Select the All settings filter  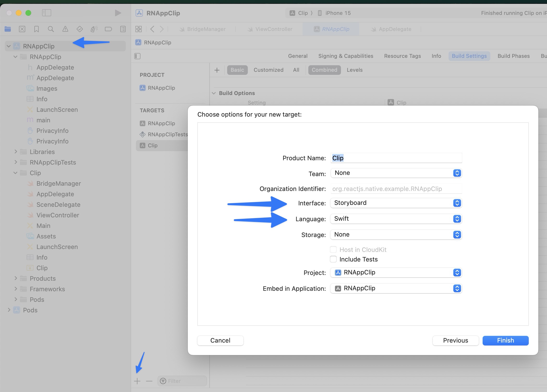296,70
